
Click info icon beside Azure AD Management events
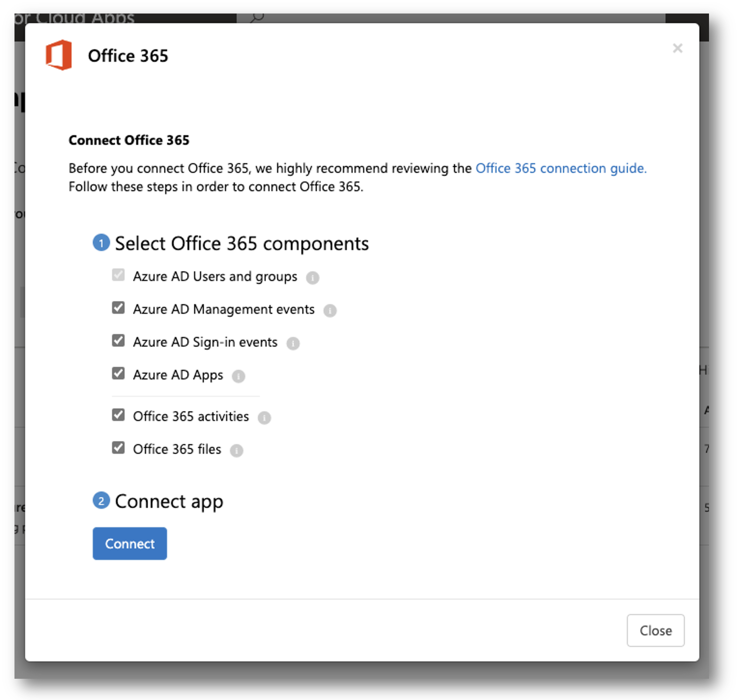(x=330, y=310)
